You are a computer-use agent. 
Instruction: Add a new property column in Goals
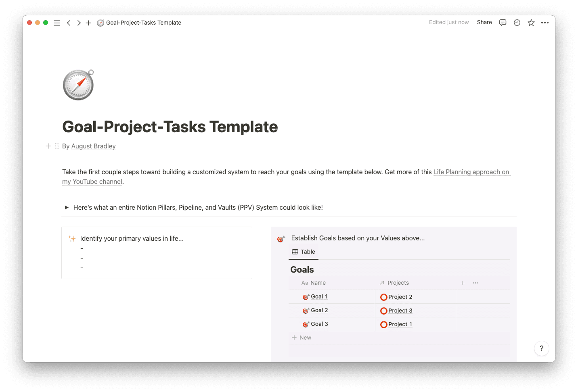463,283
